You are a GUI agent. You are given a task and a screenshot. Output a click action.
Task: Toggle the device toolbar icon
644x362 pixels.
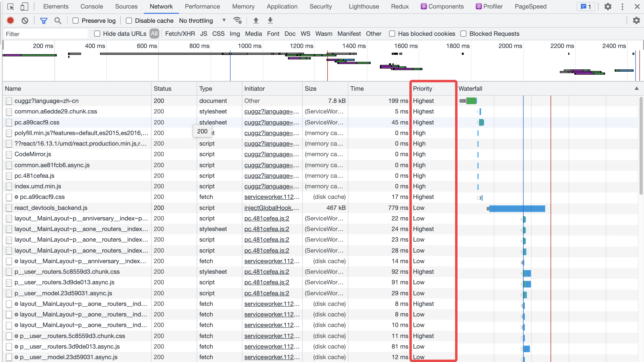[x=24, y=7]
